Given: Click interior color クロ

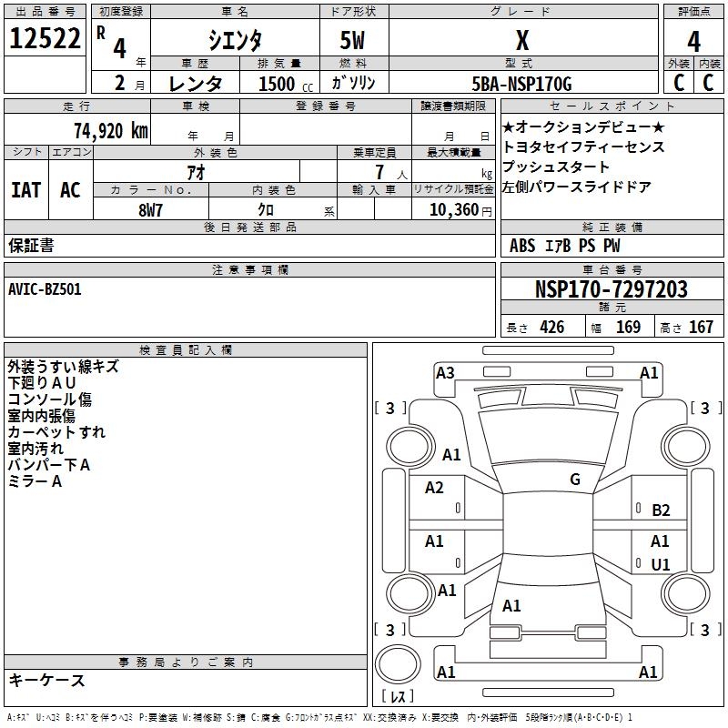Looking at the screenshot, I should coord(266,210).
